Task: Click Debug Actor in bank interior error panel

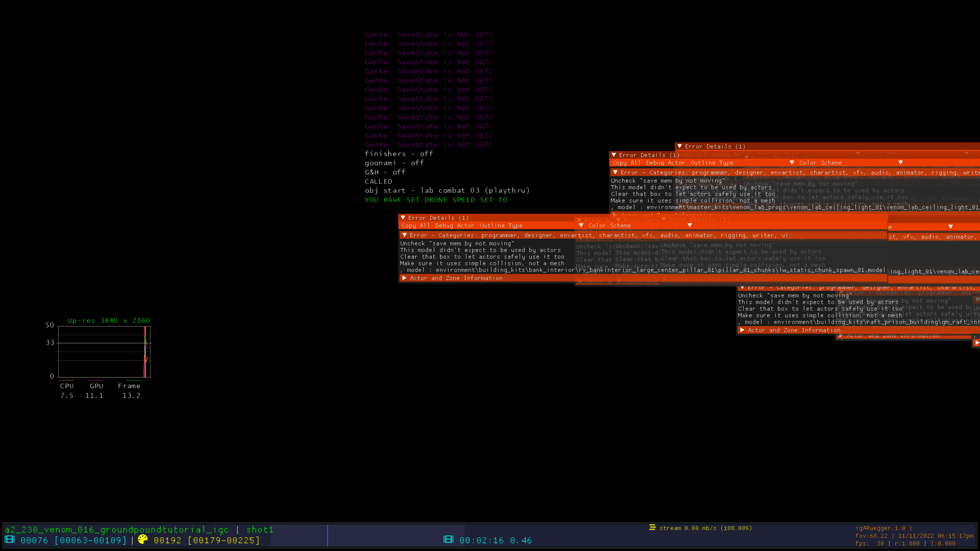Action: tap(454, 226)
